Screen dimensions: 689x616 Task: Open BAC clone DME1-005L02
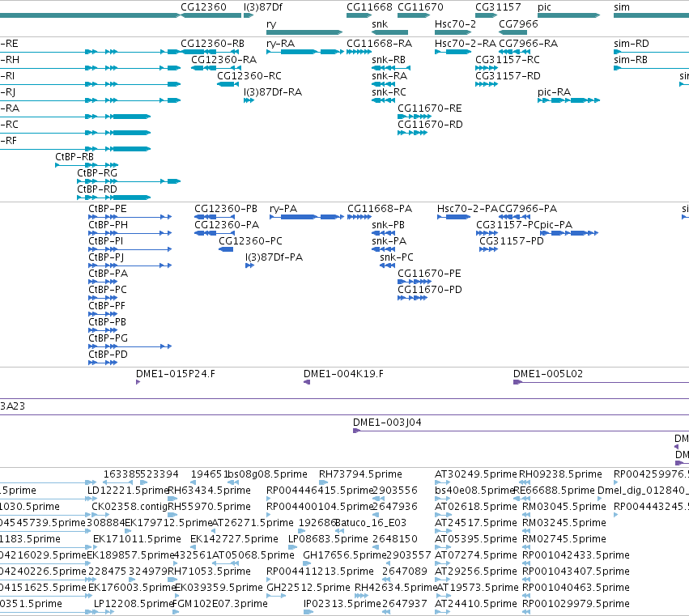tap(548, 374)
